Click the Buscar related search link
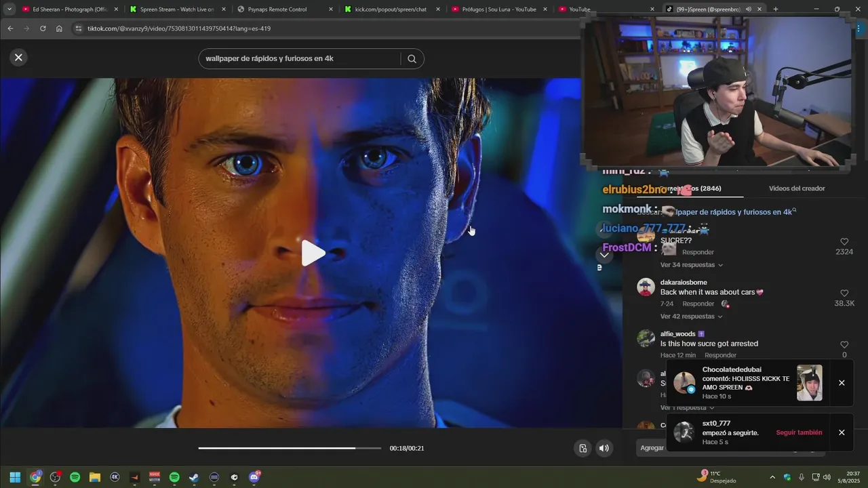The image size is (868, 488). pos(716,212)
